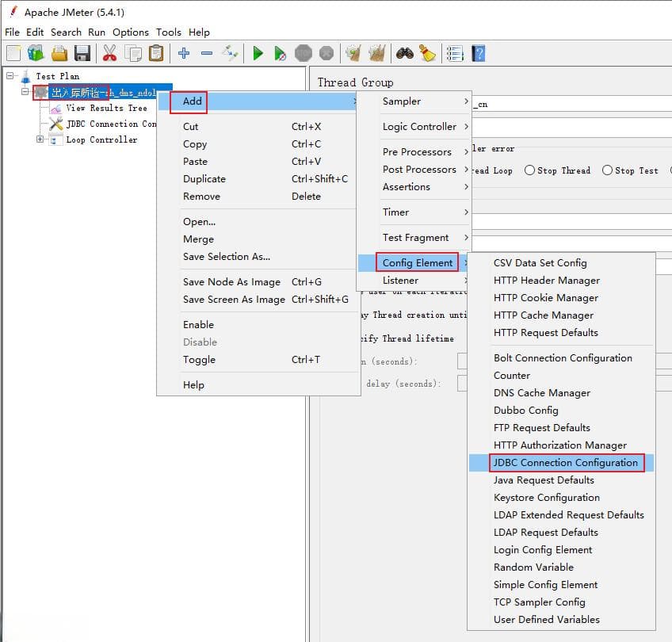
Task: Open the Function Helper list icon
Action: click(x=455, y=54)
